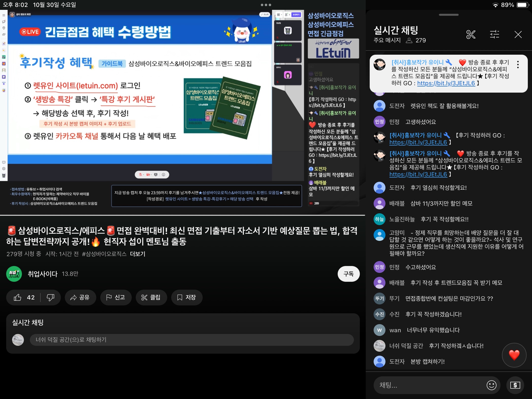Toggle save video with 저장 button
Screen dimensions: 532x399
coord(187,298)
